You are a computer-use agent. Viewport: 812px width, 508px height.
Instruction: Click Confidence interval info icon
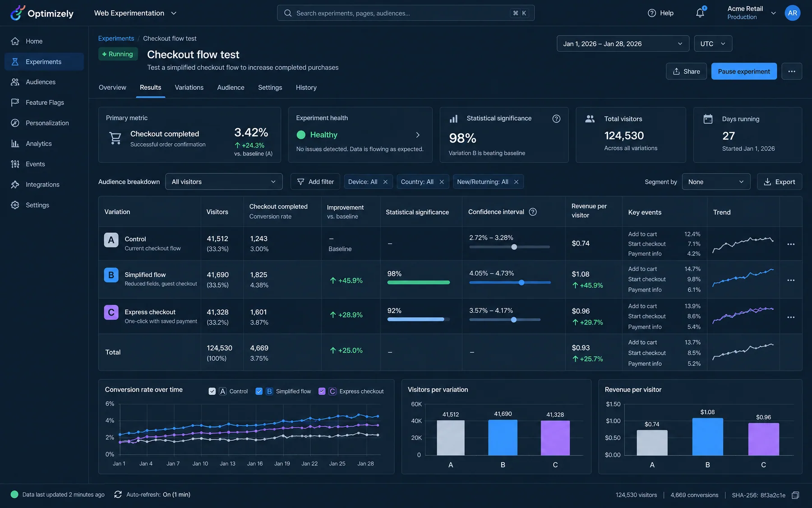click(533, 212)
